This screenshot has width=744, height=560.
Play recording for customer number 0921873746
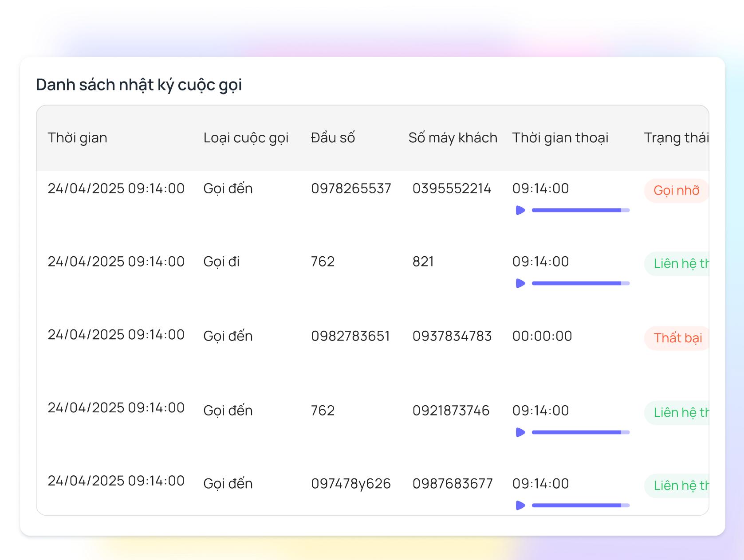coord(520,432)
